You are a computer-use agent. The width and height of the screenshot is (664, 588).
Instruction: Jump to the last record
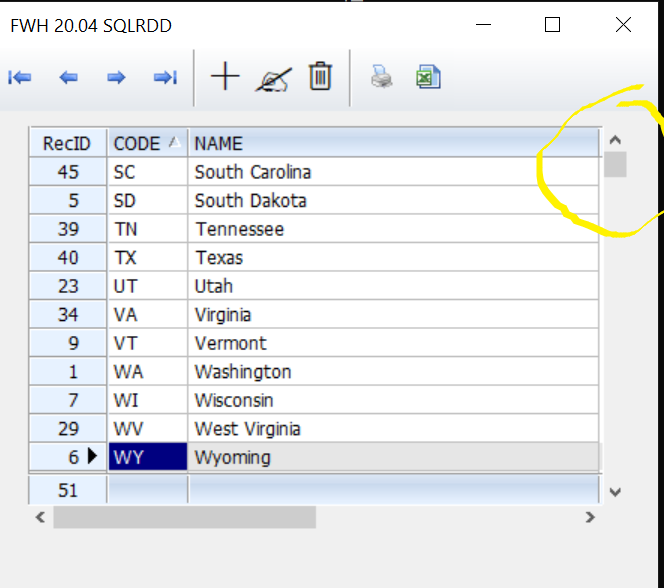point(165,77)
